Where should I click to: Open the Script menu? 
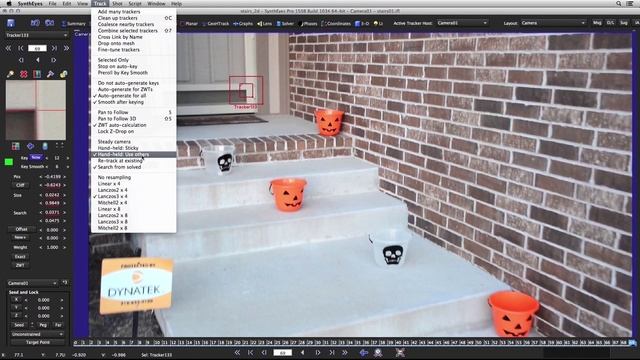tap(135, 4)
